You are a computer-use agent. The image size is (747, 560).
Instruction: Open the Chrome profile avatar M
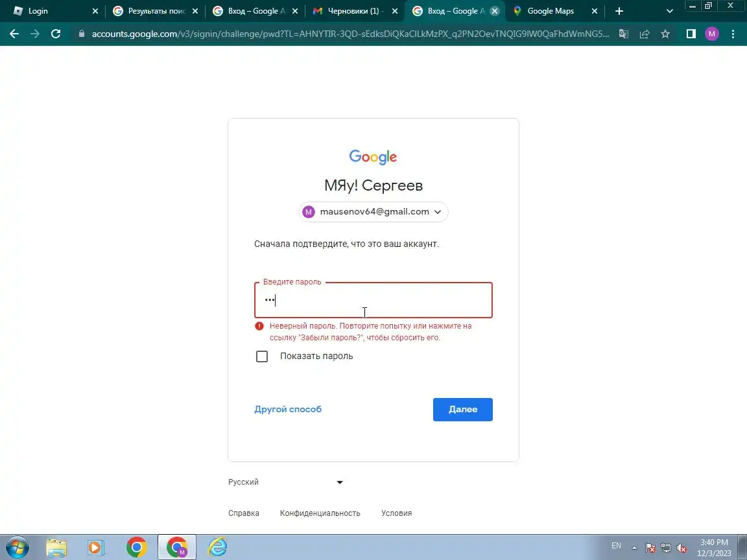(712, 34)
